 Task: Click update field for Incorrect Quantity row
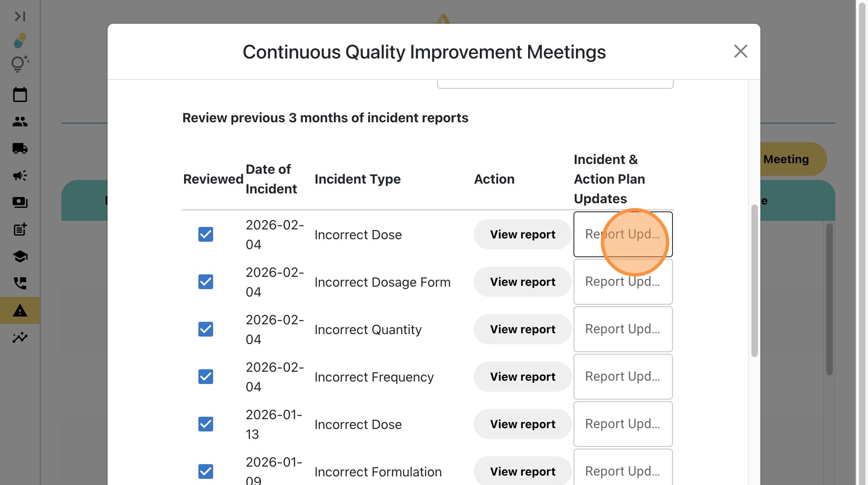pyautogui.click(x=623, y=329)
